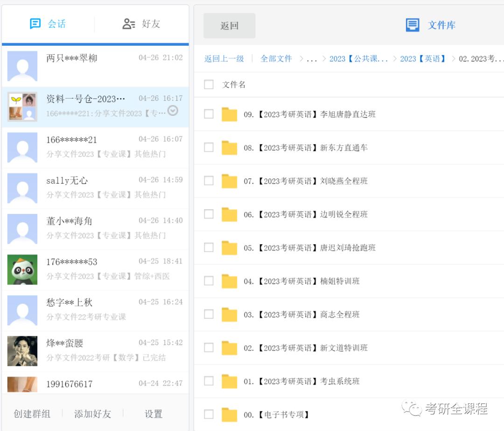Open folder name 09.【2023考研英语】李旭唐静直达班
This screenshot has width=504, height=431.
pyautogui.click(x=309, y=114)
